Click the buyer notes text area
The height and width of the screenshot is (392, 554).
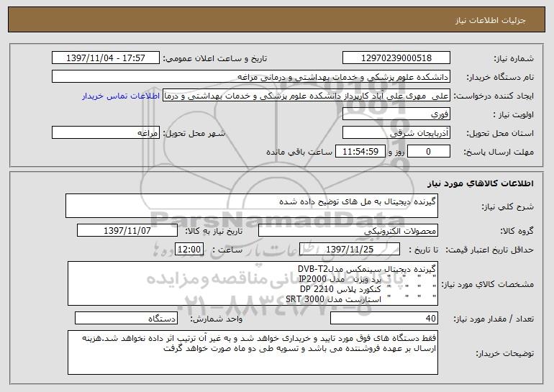click(x=253, y=352)
